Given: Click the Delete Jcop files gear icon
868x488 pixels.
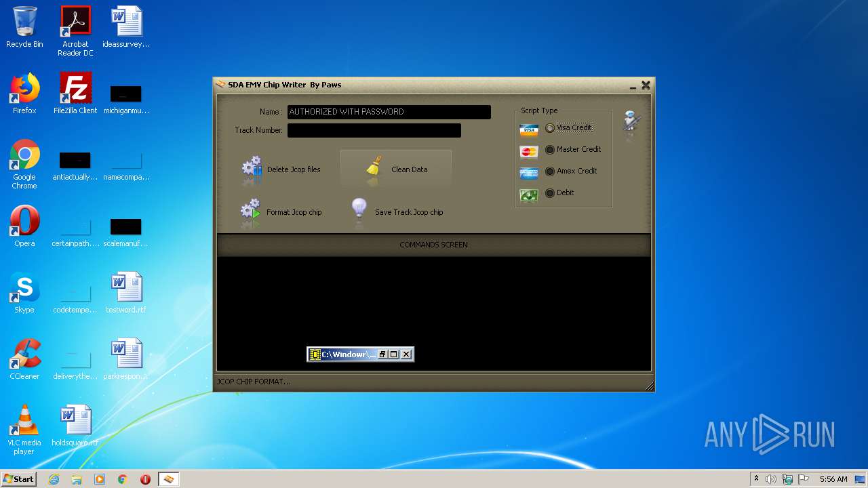Looking at the screenshot, I should click(252, 169).
